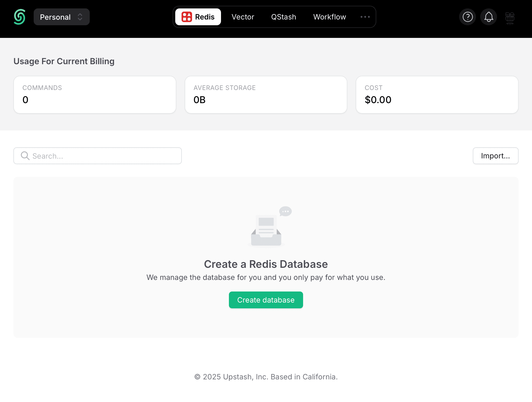Screen dimensions: 532x402
Task: Click the Create database button
Action: 266,300
